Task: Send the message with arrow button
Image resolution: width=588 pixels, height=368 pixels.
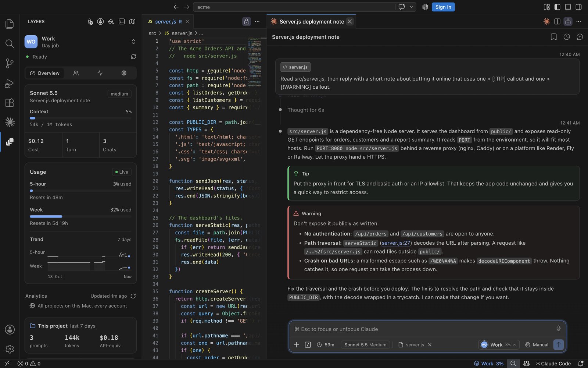Action: (558, 345)
